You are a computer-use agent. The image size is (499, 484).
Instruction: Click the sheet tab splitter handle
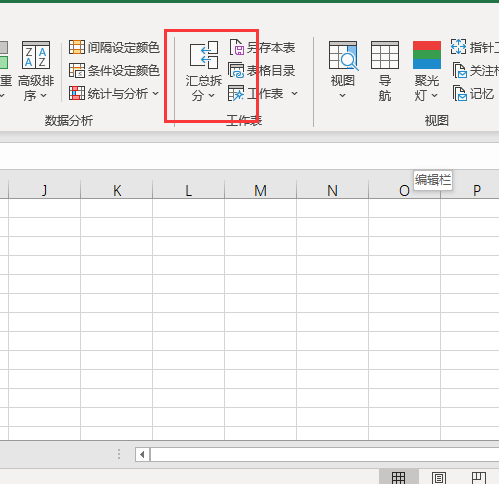[119, 454]
